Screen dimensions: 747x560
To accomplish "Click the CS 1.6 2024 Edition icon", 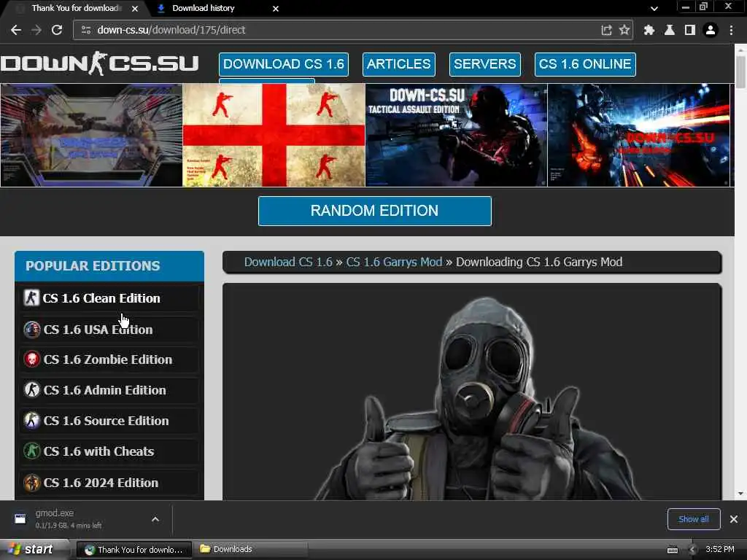I will pos(32,483).
